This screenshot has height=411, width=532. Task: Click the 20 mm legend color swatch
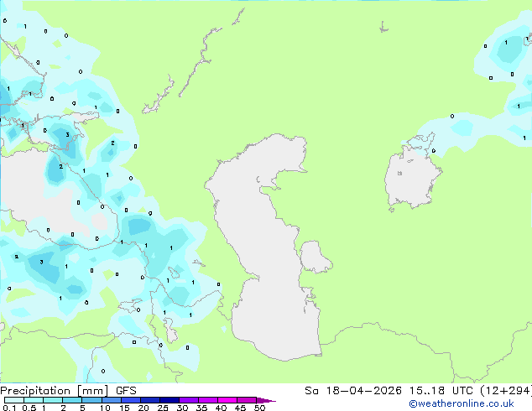(149, 400)
